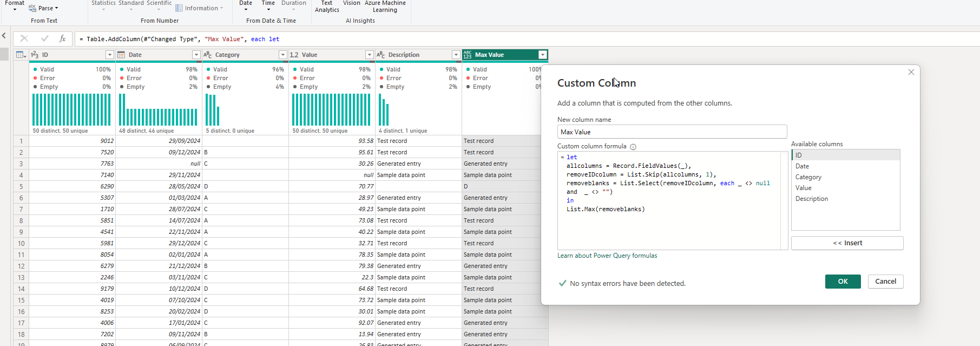This screenshot has height=346, width=980.
Task: Click the New column name field
Action: [672, 132]
